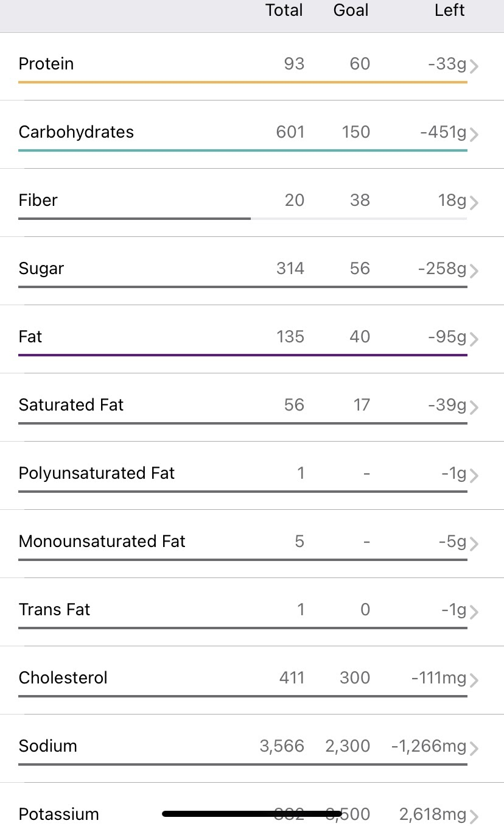Tap the Total column header

click(x=284, y=10)
